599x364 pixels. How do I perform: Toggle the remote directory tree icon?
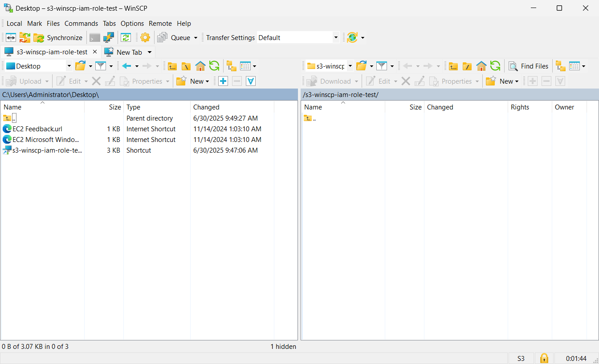coord(561,66)
